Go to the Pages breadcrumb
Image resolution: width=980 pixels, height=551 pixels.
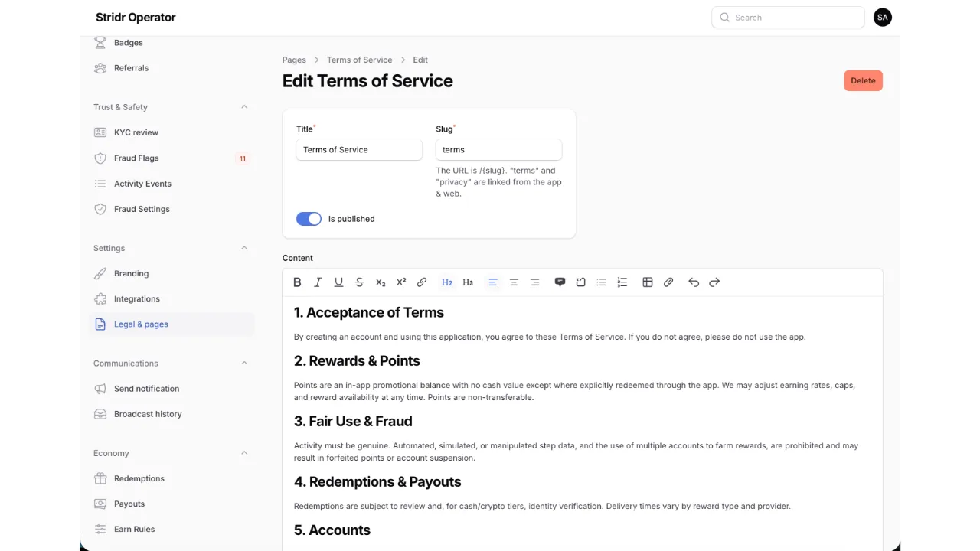[x=294, y=60]
